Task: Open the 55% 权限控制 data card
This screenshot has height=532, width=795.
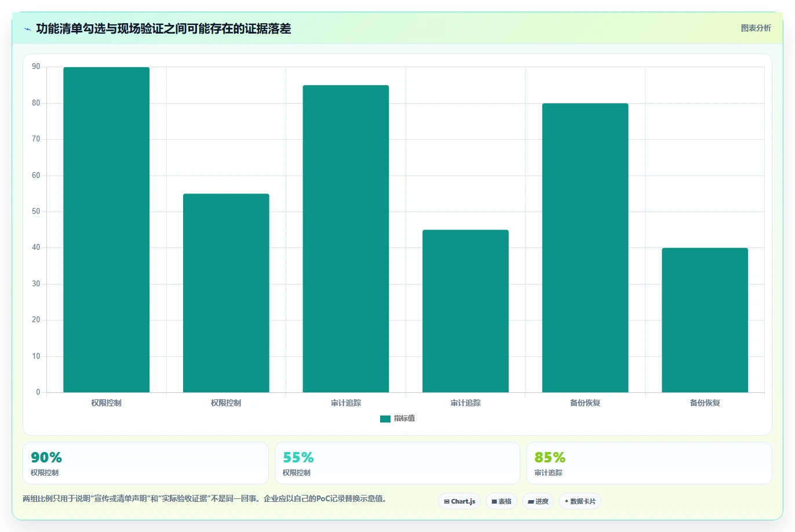Action: pyautogui.click(x=397, y=463)
